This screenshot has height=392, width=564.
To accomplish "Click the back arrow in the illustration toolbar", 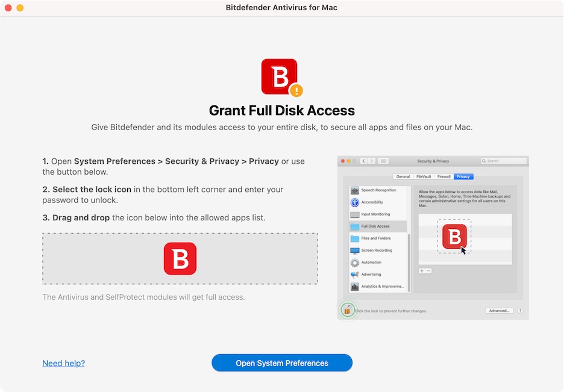I will [x=364, y=161].
